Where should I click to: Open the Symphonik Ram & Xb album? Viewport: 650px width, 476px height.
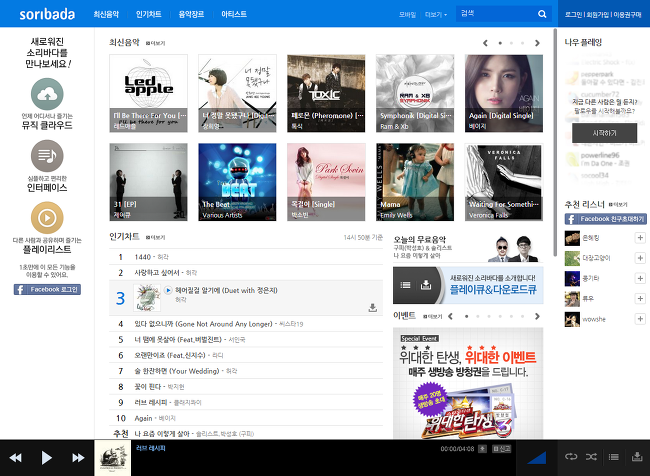click(x=415, y=93)
